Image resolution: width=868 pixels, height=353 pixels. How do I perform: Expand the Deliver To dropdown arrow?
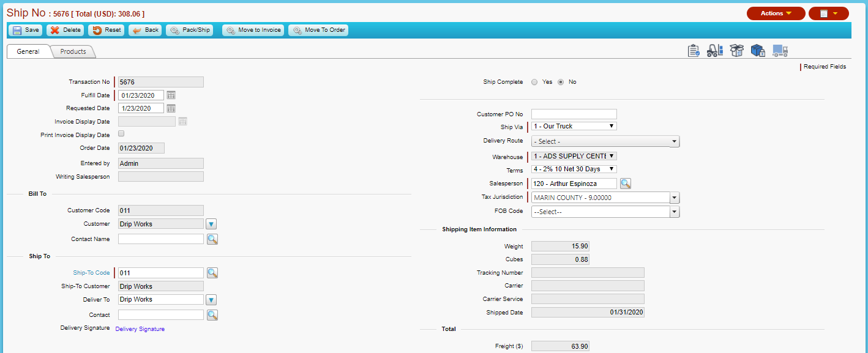click(x=211, y=300)
